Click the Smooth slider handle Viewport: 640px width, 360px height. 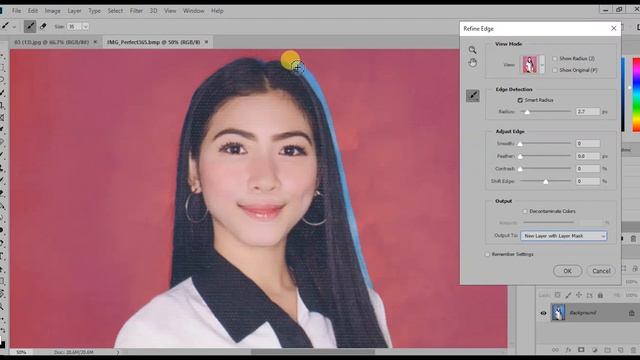520,144
